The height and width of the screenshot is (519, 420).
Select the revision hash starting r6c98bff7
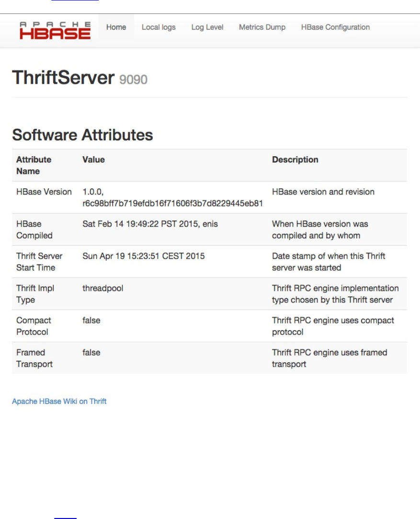tap(172, 203)
